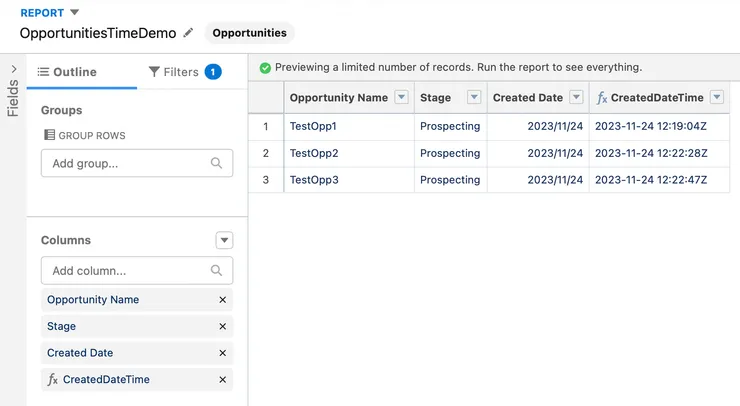Click the search icon in Add group field

pos(217,163)
